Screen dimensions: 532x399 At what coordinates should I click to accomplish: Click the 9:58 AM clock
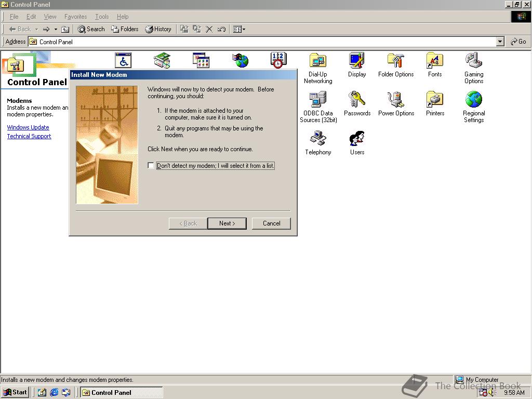coord(514,393)
